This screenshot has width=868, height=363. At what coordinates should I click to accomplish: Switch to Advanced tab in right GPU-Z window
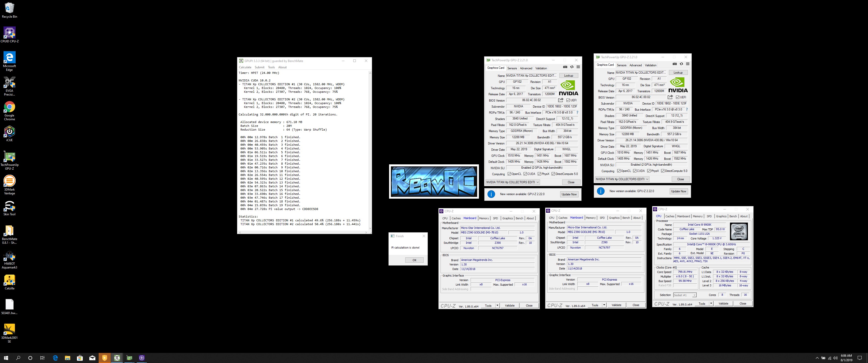[x=636, y=65]
